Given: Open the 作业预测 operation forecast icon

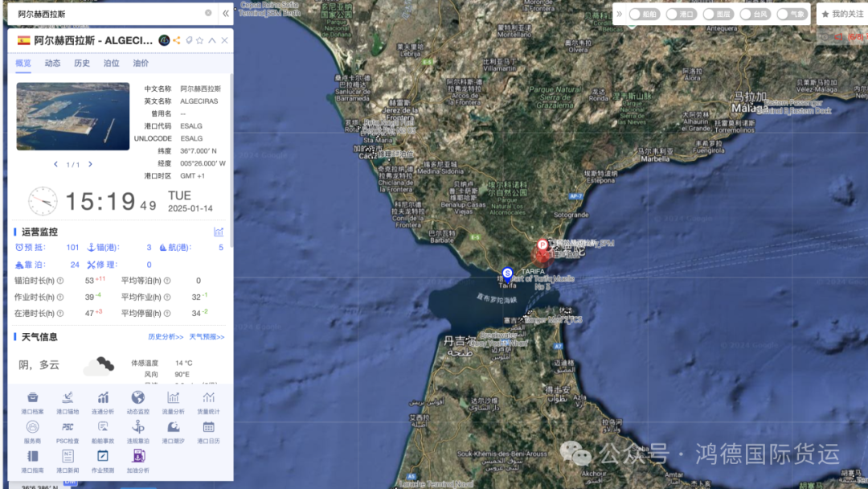Looking at the screenshot, I should (x=103, y=456).
